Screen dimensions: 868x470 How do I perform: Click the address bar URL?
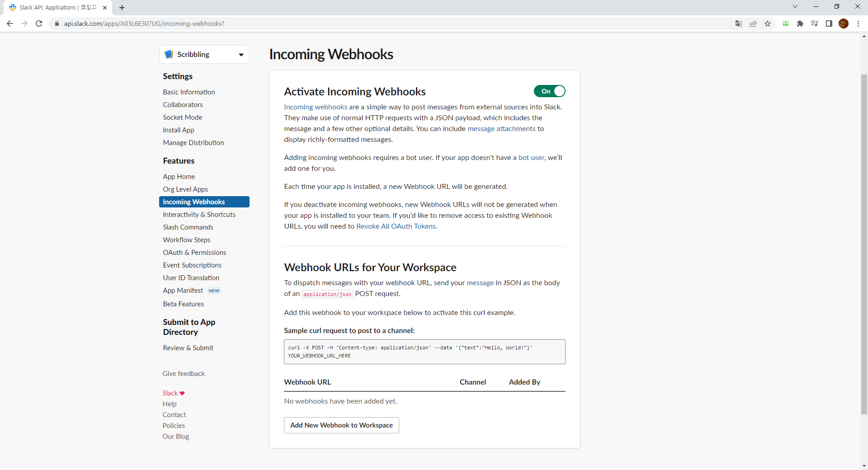tap(144, 23)
